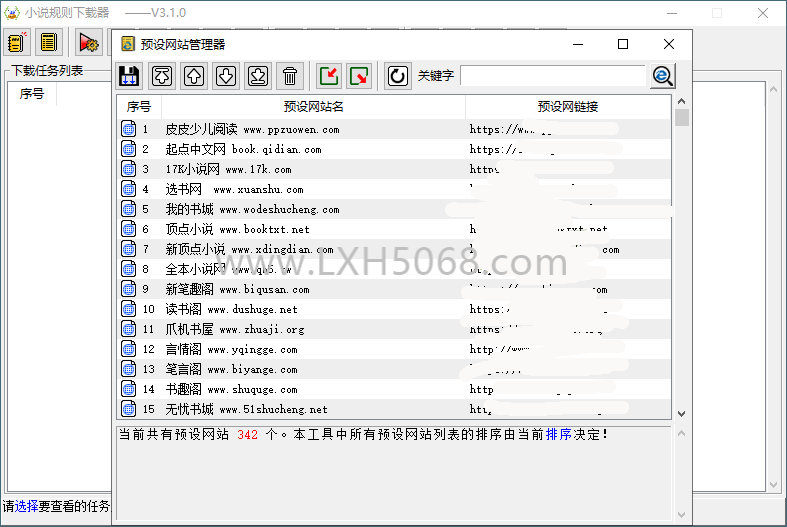Click the blue 选择 link in main window
This screenshot has height=527, width=787.
pyautogui.click(x=26, y=506)
